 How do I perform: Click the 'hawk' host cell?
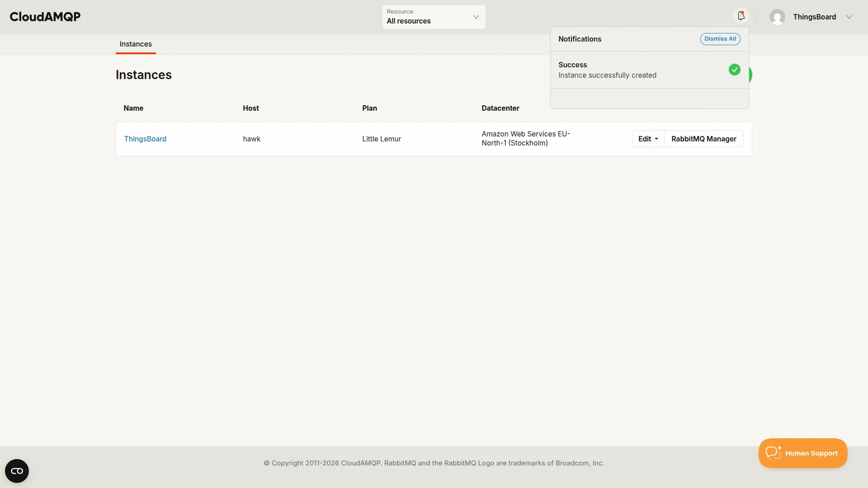251,139
